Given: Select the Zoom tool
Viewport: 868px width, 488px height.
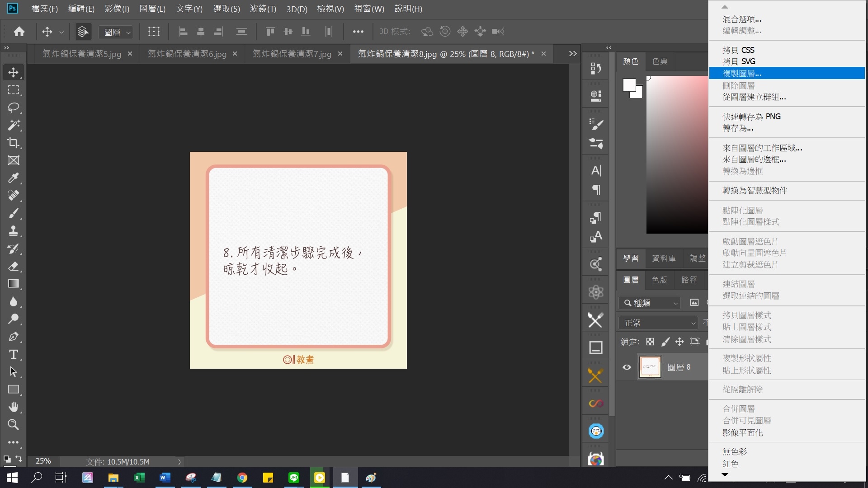Looking at the screenshot, I should (13, 425).
